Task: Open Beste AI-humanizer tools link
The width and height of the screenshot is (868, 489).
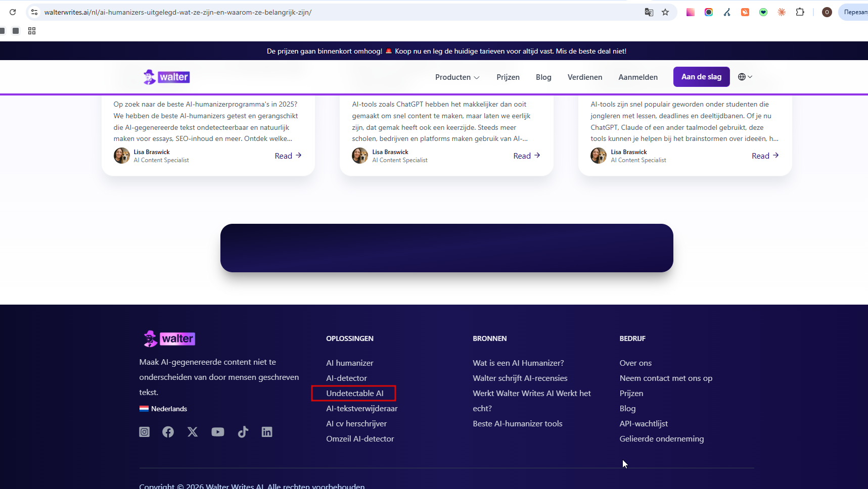Action: (x=518, y=423)
